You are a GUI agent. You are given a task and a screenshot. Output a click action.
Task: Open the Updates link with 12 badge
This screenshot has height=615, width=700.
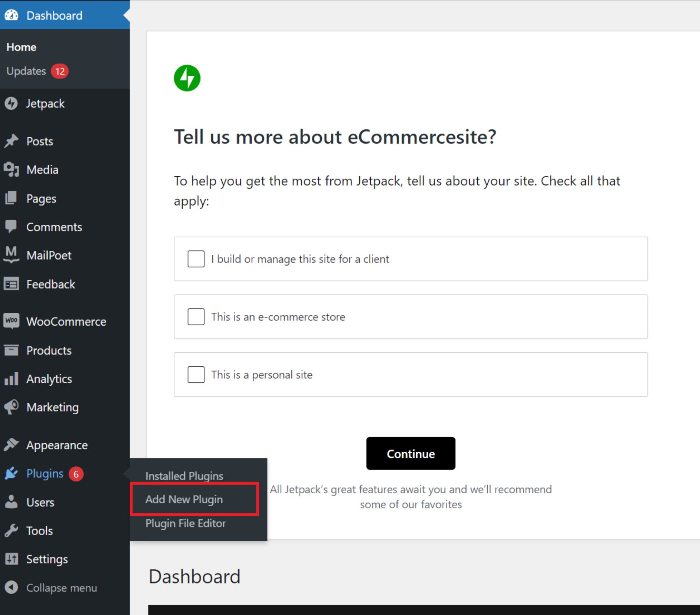click(26, 71)
